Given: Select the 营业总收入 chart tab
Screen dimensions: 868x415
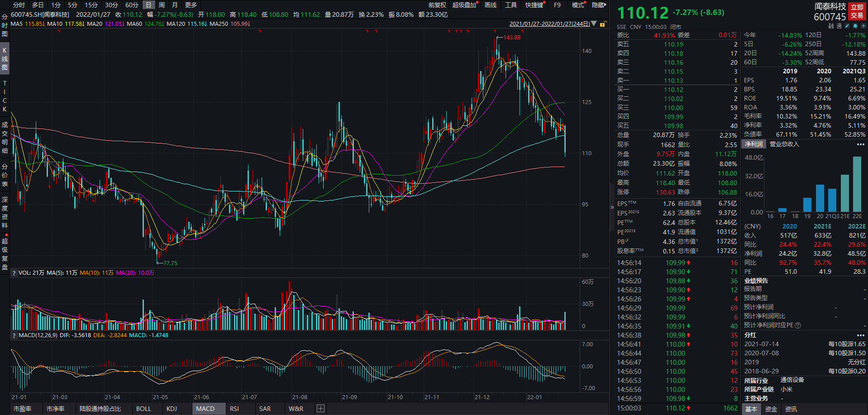Looking at the screenshot, I should (x=784, y=144).
